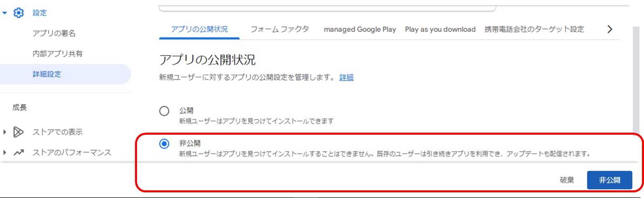The height and width of the screenshot is (198, 644).
Task: Select 詳細設定 in the sidebar
Action: (x=47, y=74)
